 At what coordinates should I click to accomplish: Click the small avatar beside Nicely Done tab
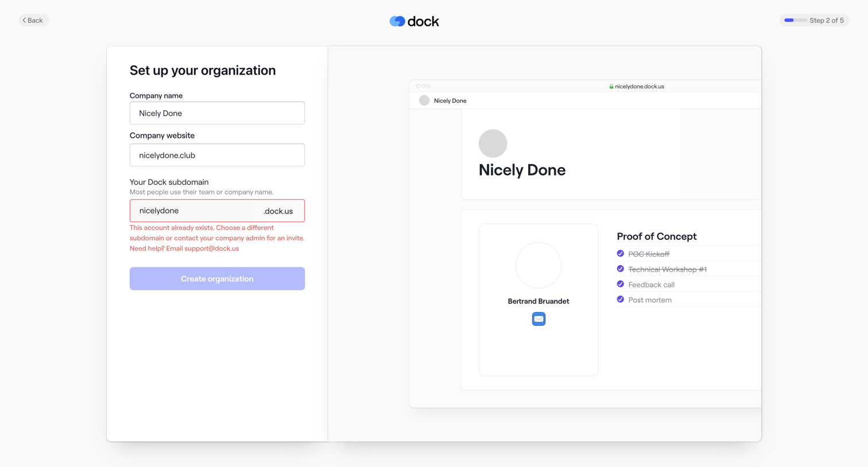coord(424,100)
